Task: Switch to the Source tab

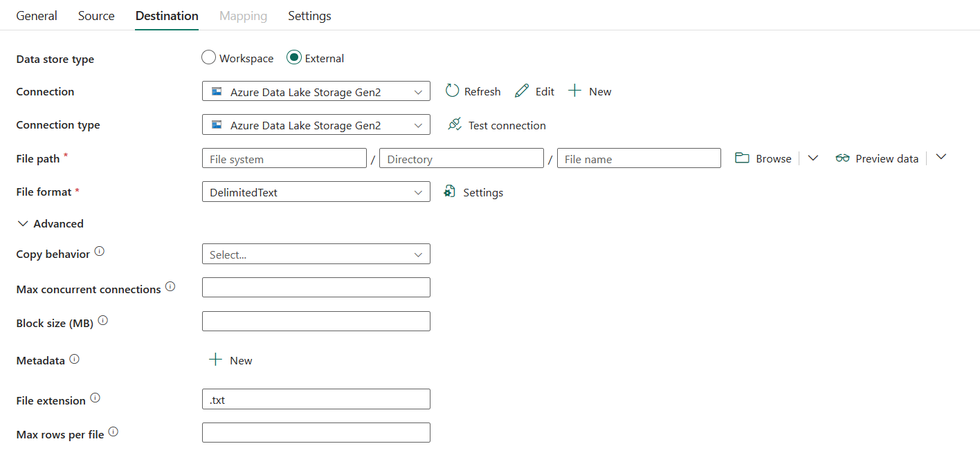Action: 96,15
